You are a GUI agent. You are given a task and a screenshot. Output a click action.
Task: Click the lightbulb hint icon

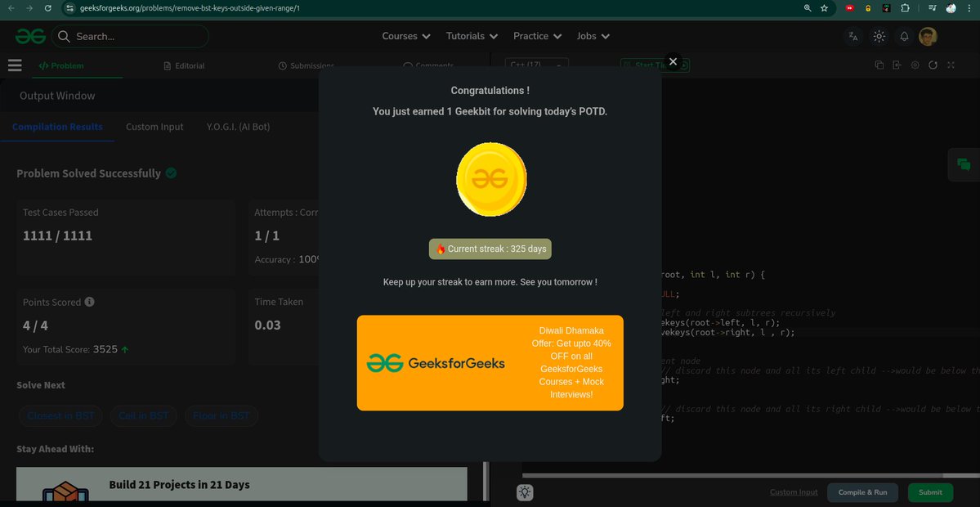pyautogui.click(x=525, y=492)
